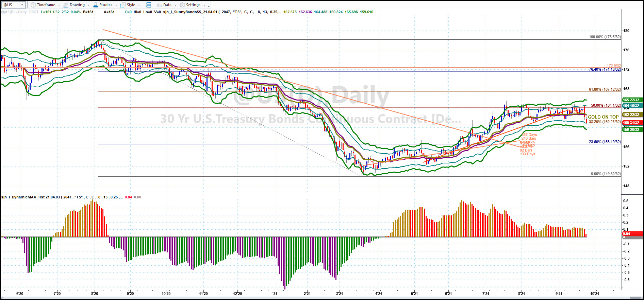Click the 133 Days trendline annotation
This screenshot has width=644, height=300.
tap(527, 154)
